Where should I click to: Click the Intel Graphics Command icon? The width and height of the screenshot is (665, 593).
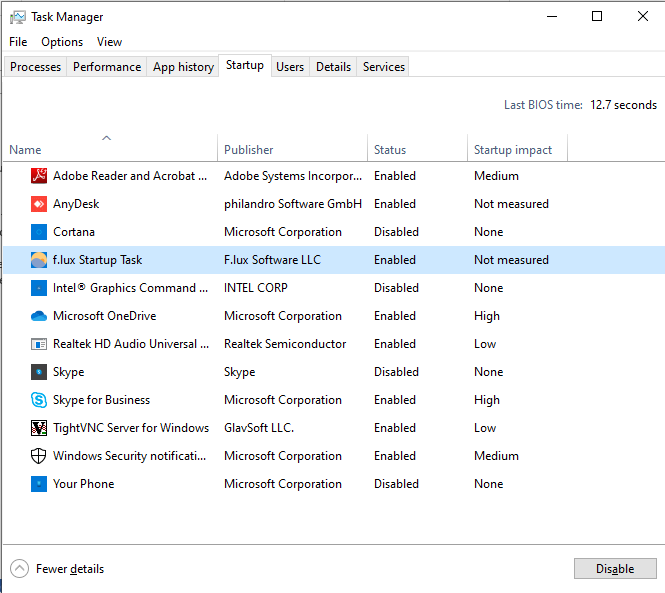pyautogui.click(x=39, y=288)
